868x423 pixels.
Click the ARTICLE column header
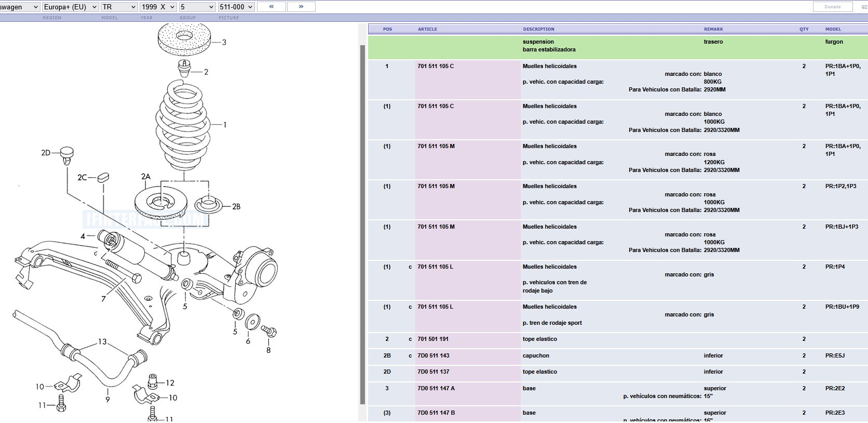pyautogui.click(x=427, y=29)
